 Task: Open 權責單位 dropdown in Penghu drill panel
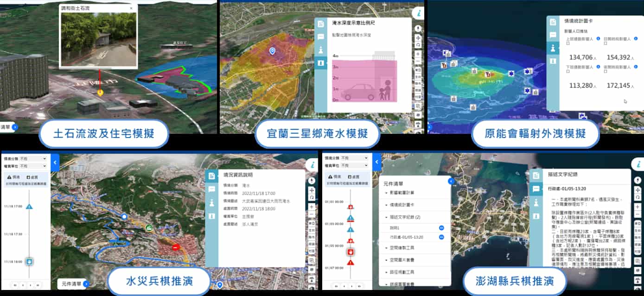tap(354, 165)
